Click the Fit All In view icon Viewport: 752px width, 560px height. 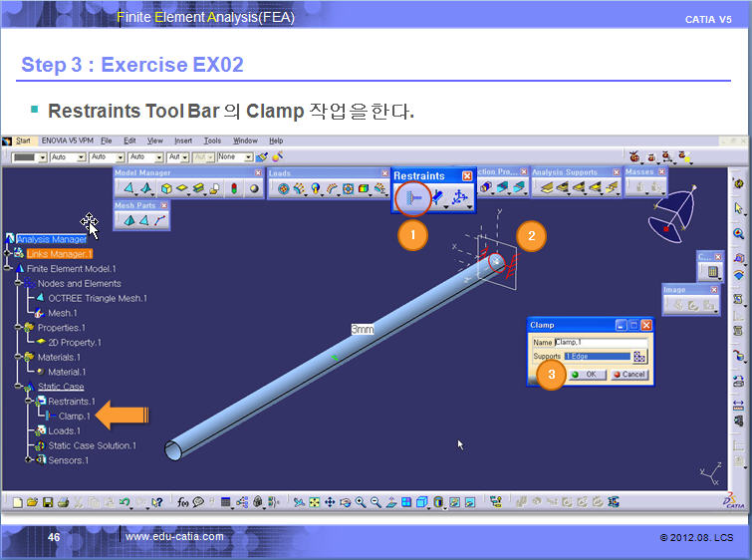[x=314, y=502]
